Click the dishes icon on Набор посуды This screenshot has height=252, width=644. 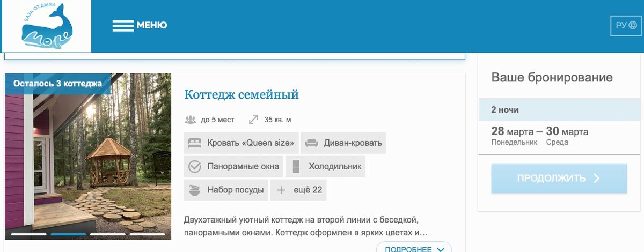tap(195, 190)
